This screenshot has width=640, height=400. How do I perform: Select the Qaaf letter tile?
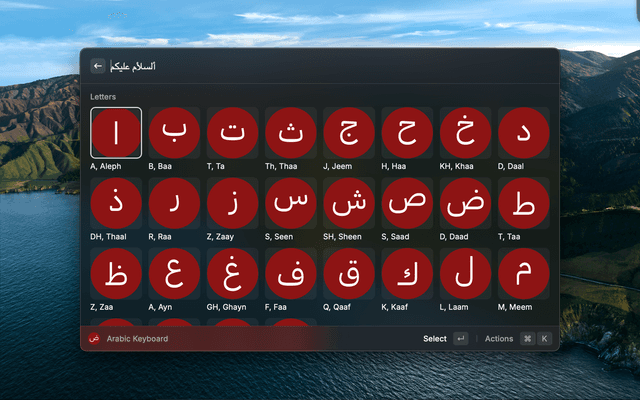point(349,274)
